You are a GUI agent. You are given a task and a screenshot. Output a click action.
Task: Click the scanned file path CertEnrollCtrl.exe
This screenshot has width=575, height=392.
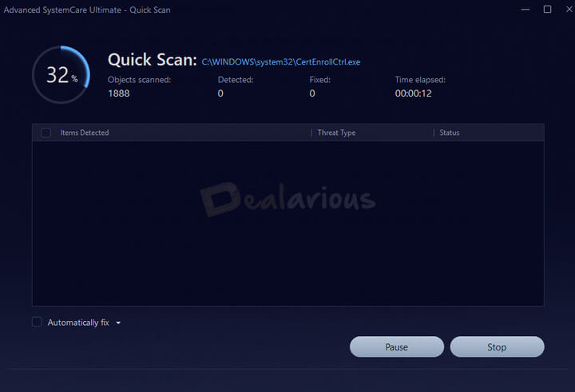[x=281, y=62]
